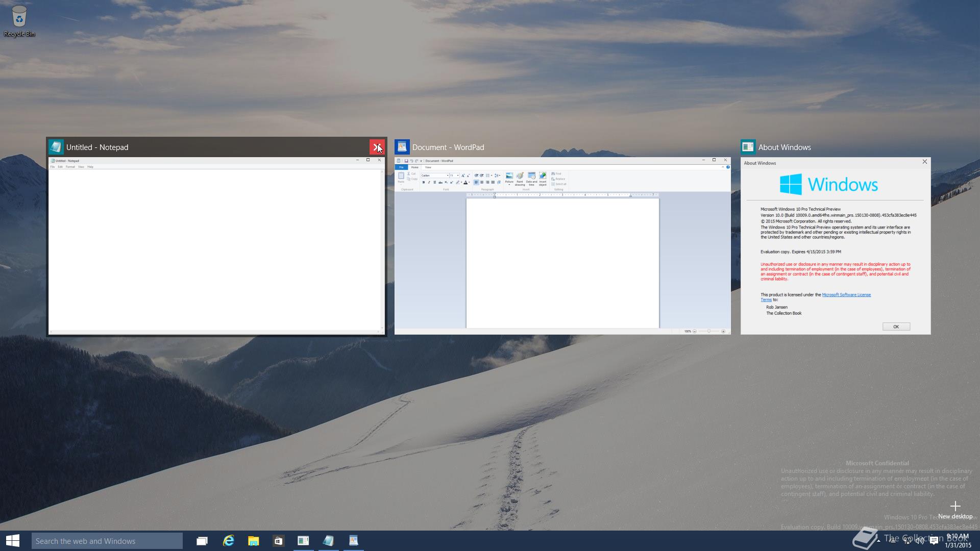Click the app icon beside the About Windows title
The width and height of the screenshot is (980, 551).
[x=748, y=147]
